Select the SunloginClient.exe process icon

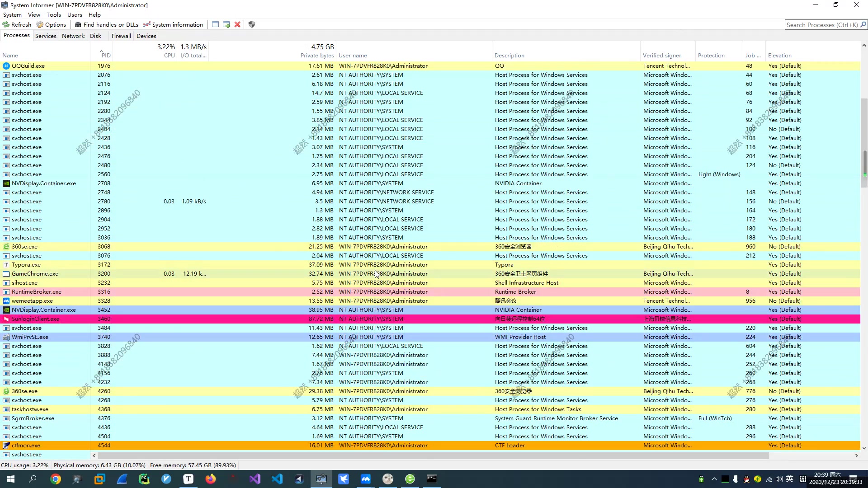coord(6,319)
